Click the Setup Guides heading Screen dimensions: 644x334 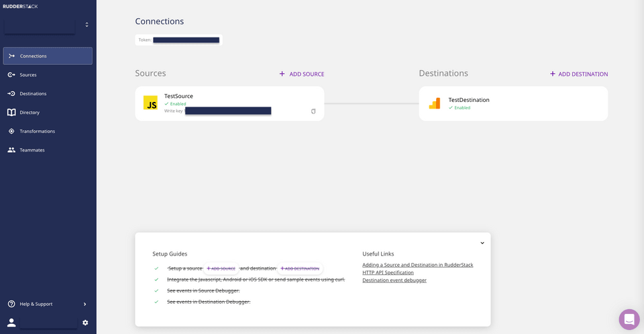(x=170, y=254)
